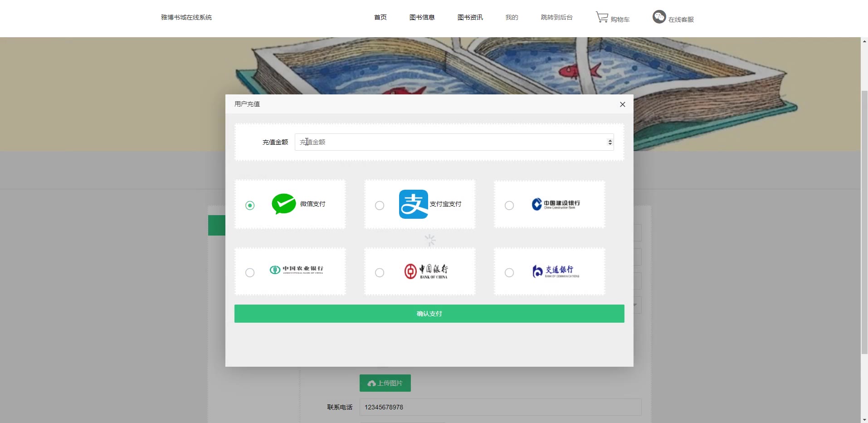Go to 首页 in the navigation
The image size is (868, 423).
tap(380, 17)
